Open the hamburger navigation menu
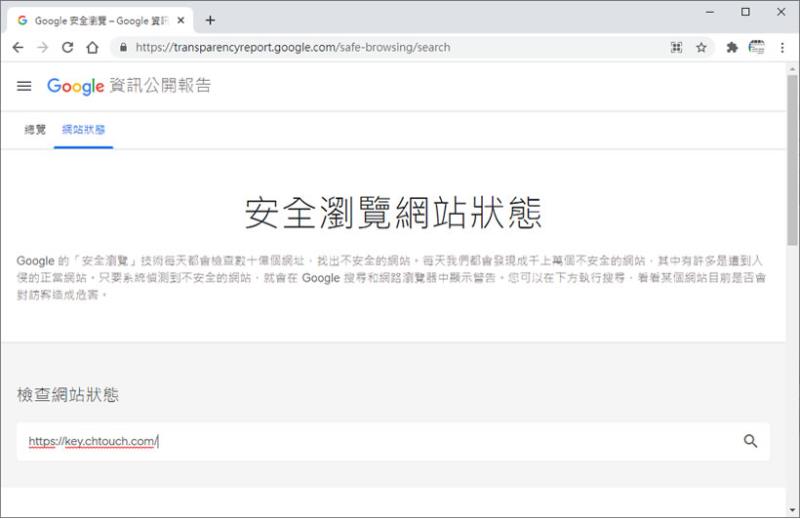Screen dimensions: 800x519 click(x=24, y=86)
